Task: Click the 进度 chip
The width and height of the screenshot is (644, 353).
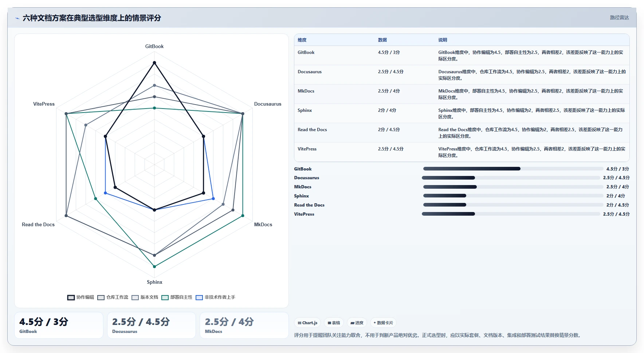Action: pyautogui.click(x=357, y=323)
